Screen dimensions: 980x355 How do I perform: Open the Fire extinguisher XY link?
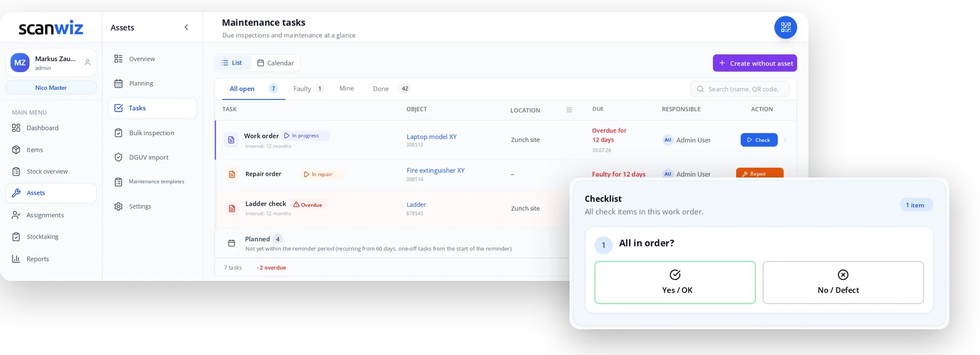(435, 170)
